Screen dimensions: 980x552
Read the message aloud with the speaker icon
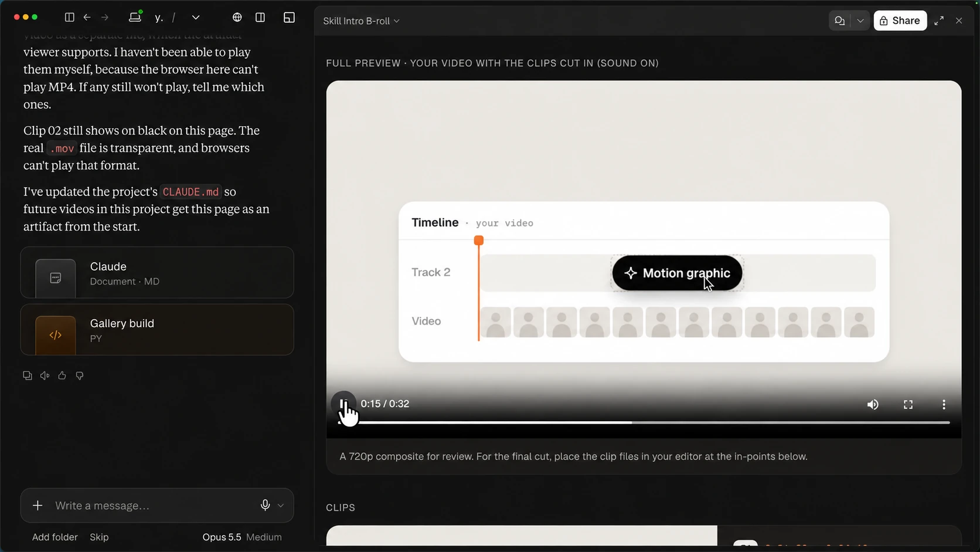[45, 375]
